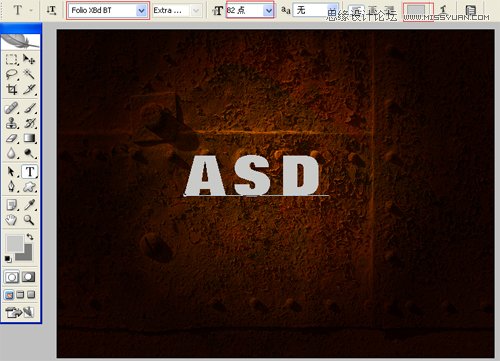Reset to default black and white colors
Image resolution: width=500 pixels, height=361 pixels.
8,259
